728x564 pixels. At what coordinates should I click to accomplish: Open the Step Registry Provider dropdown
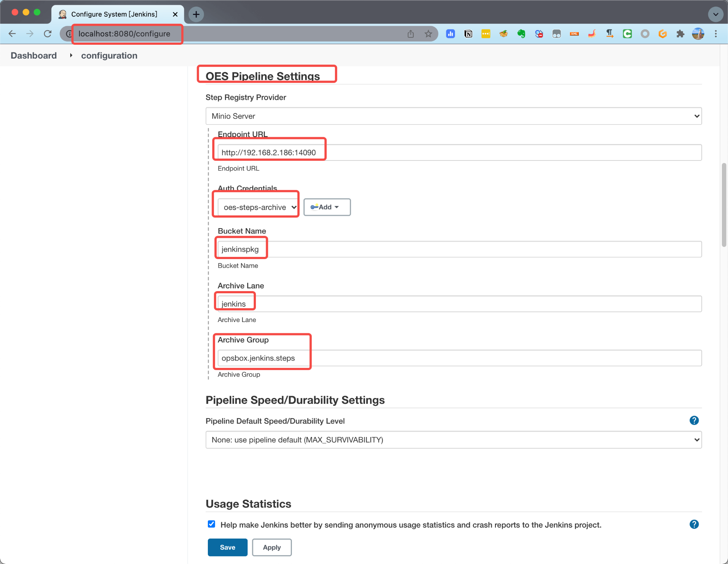tap(453, 116)
